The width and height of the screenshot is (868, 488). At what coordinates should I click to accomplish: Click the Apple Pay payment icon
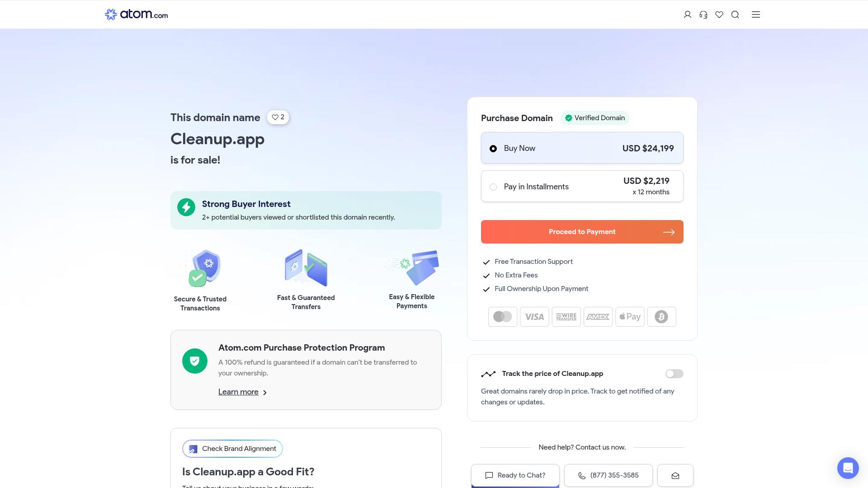point(630,316)
